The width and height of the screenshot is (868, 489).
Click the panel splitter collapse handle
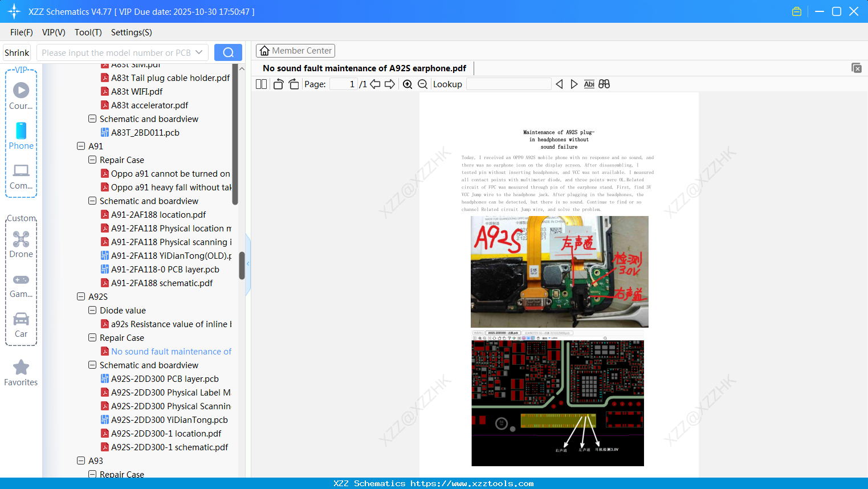coord(248,264)
